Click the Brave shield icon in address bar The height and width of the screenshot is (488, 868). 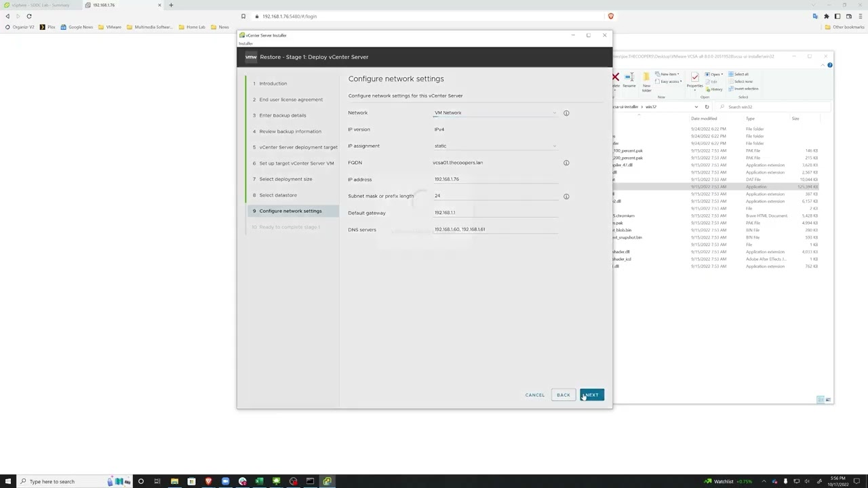[611, 16]
